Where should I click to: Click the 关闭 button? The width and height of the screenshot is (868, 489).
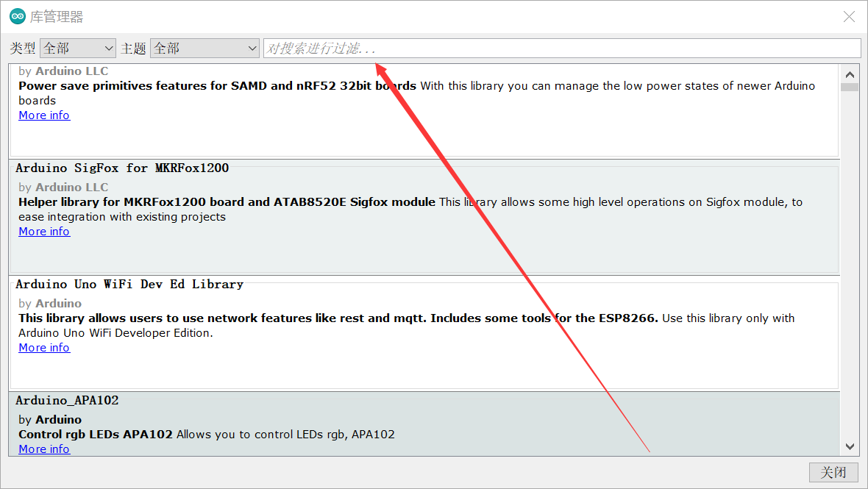tap(833, 472)
